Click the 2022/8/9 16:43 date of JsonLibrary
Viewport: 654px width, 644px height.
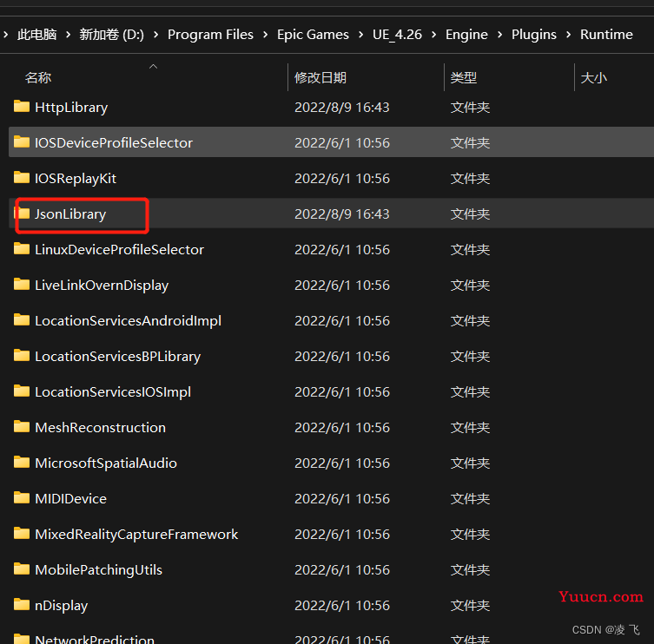[x=342, y=214]
